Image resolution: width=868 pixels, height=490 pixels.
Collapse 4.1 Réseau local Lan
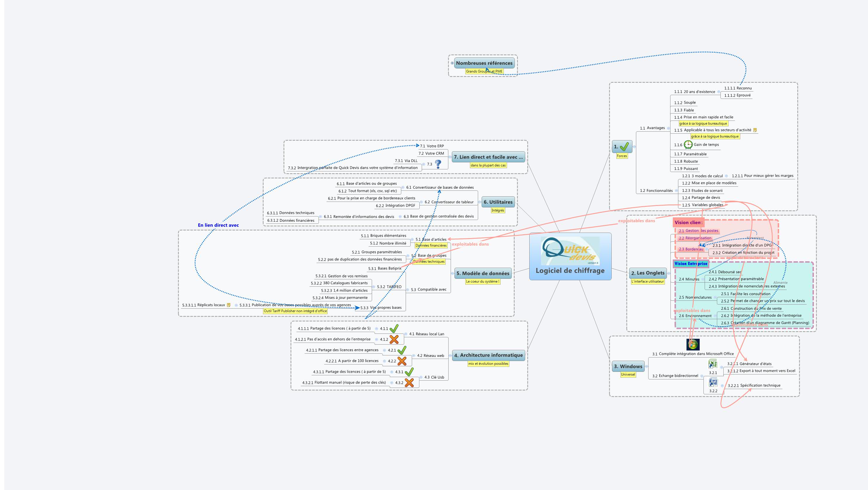(406, 334)
